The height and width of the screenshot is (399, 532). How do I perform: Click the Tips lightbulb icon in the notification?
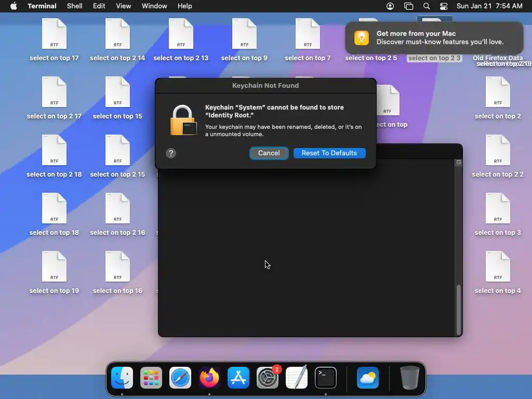[362, 37]
